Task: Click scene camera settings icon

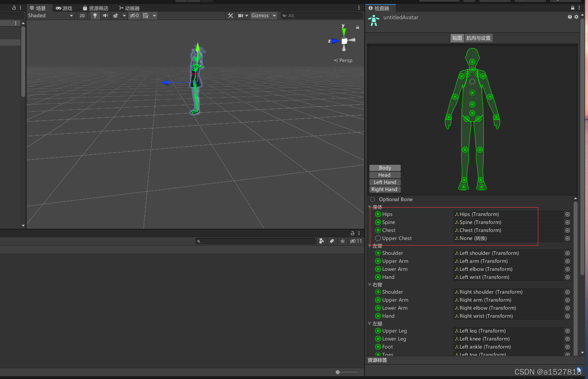Action: click(x=241, y=16)
